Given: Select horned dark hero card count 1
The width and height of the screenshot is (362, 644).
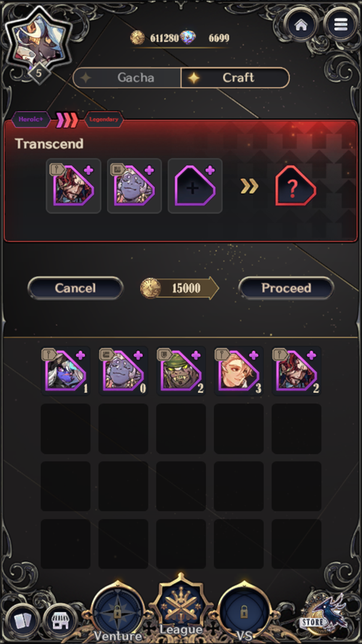Looking at the screenshot, I should click(x=66, y=371).
